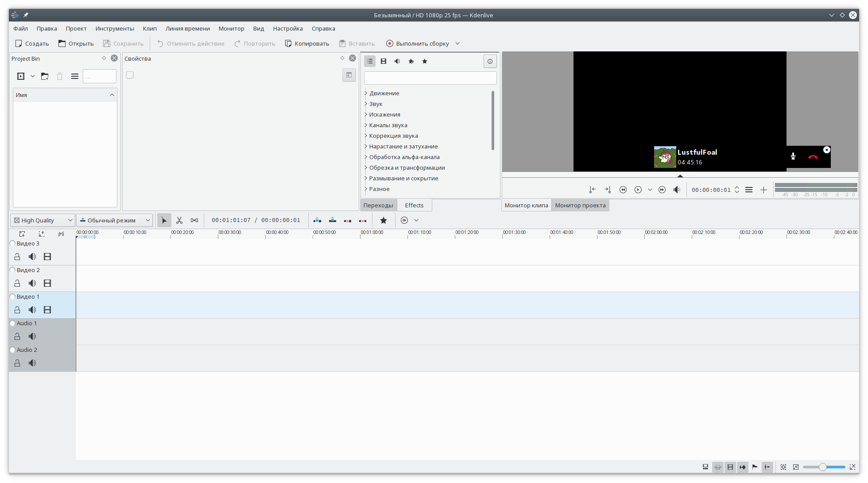Toggle target circle on Видео 3
The width and height of the screenshot is (868, 483).
(x=13, y=243)
